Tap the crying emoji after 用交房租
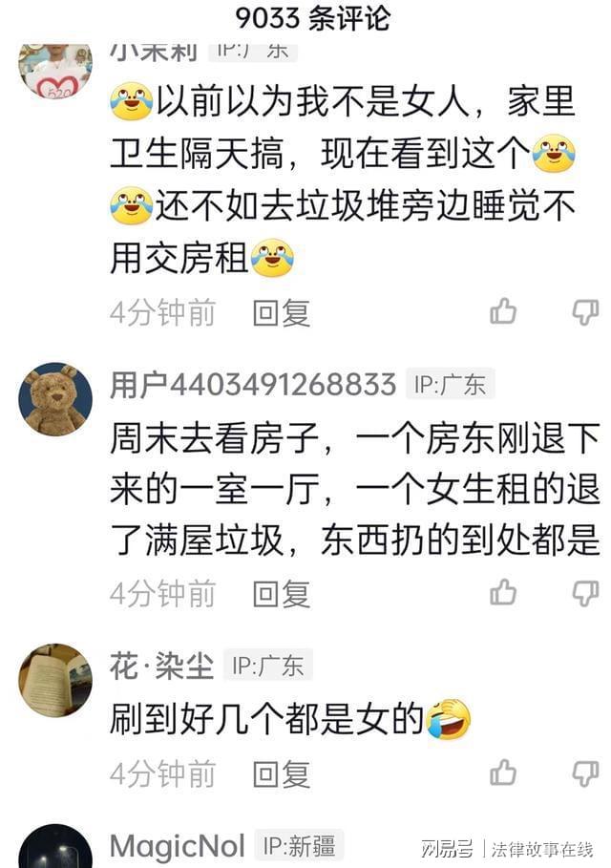The width and height of the screenshot is (611, 868). [272, 258]
